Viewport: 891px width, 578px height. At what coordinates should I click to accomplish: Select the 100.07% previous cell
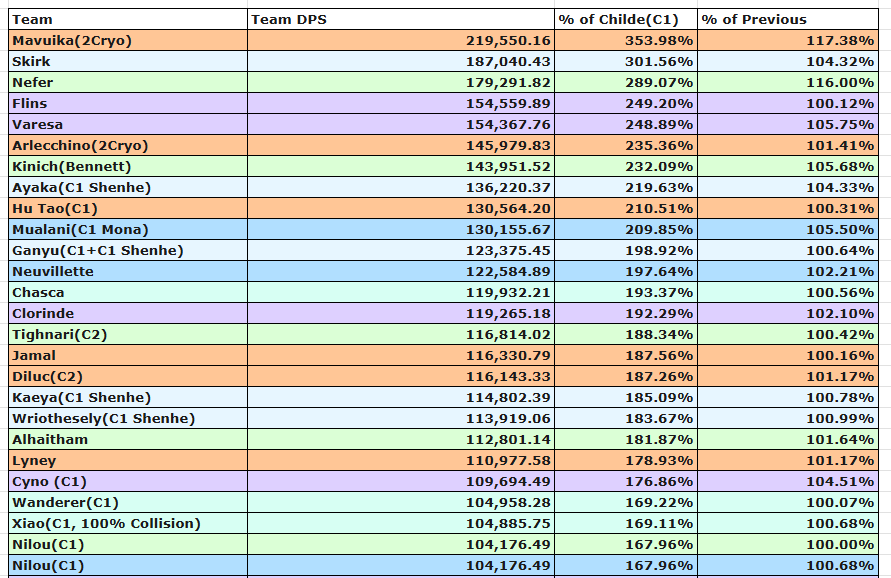tap(788, 503)
